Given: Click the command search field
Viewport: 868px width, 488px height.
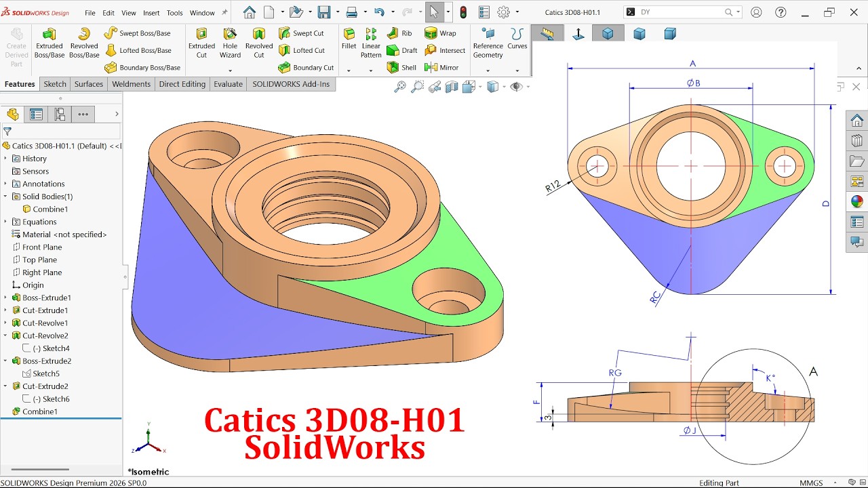Looking at the screenshot, I should (682, 12).
